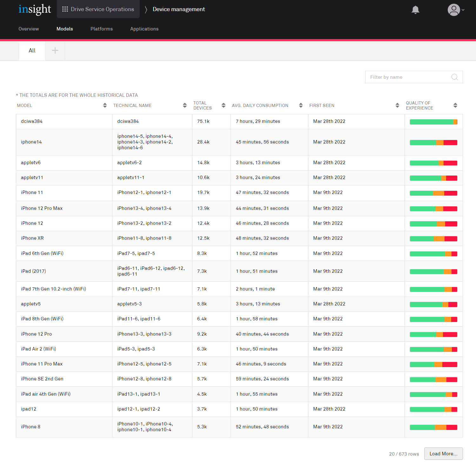The height and width of the screenshot is (462, 476).
Task: Sort by Model column
Action: (x=105, y=105)
